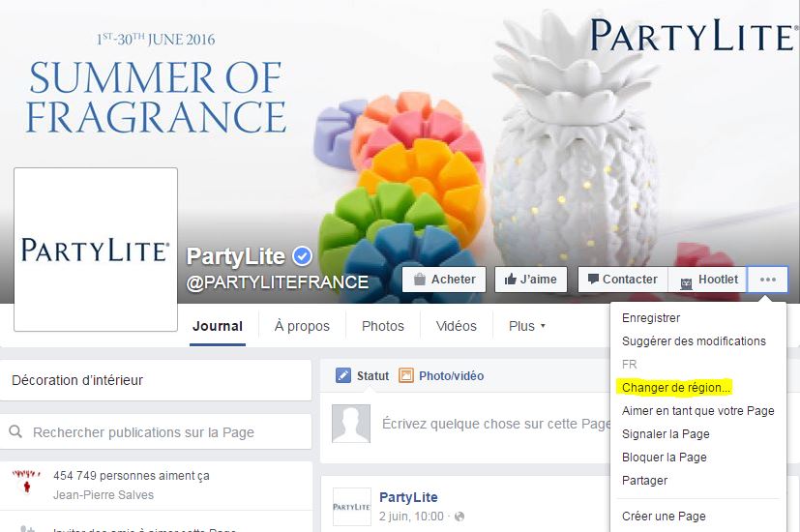Open the Photos tab
Viewport: 800px width, 532px height.
[383, 326]
